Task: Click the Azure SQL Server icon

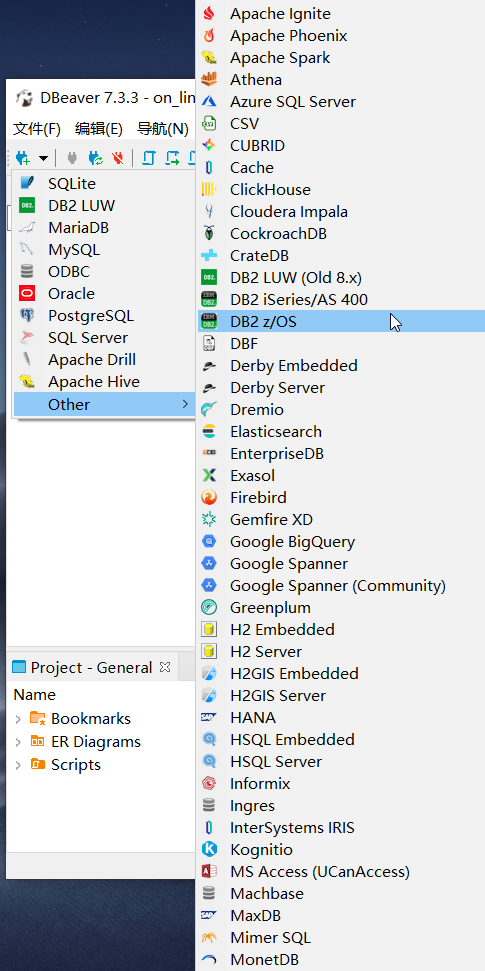Action: pos(209,102)
